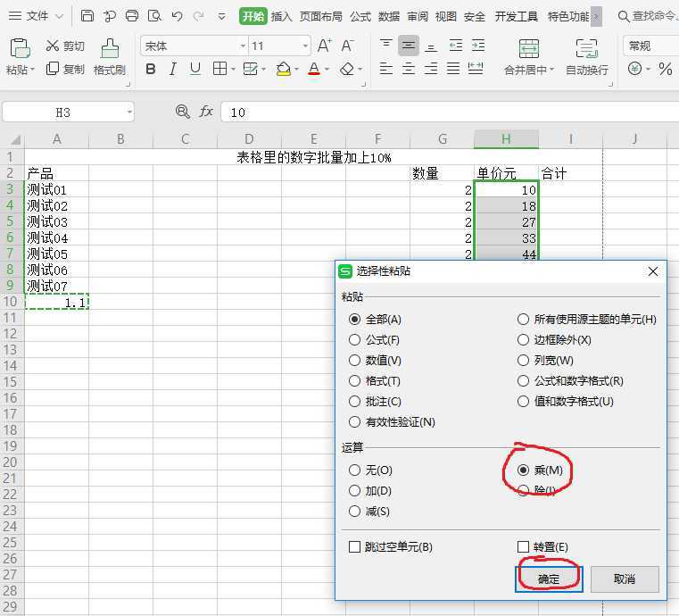Cancel dialog with 取消
Viewport: 679px width, 616px height.
625,579
